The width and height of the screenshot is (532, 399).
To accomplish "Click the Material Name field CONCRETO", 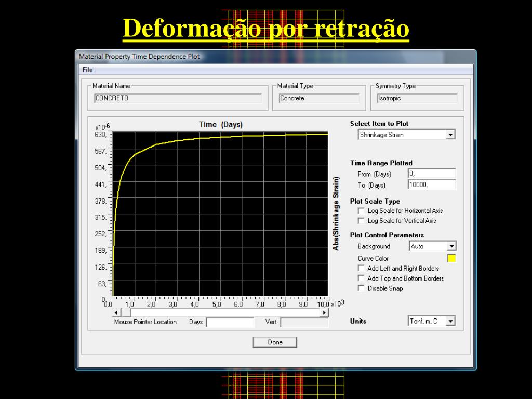I will click(x=178, y=98).
